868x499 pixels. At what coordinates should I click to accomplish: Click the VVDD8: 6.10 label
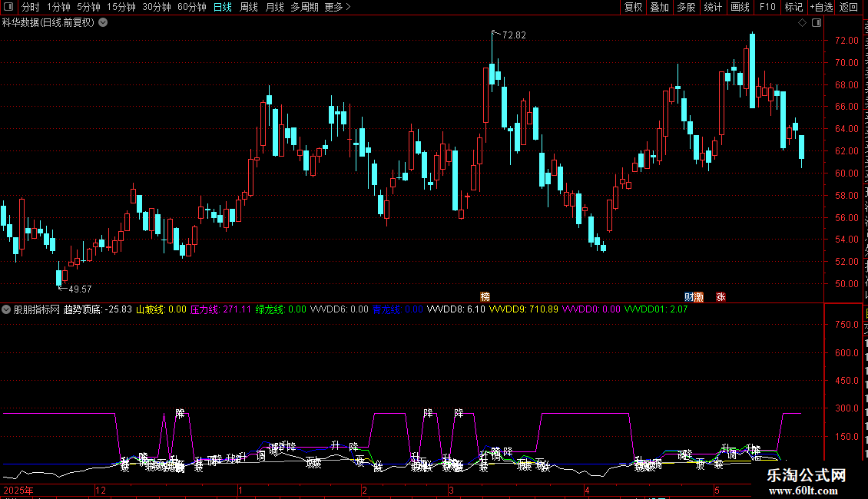point(456,309)
